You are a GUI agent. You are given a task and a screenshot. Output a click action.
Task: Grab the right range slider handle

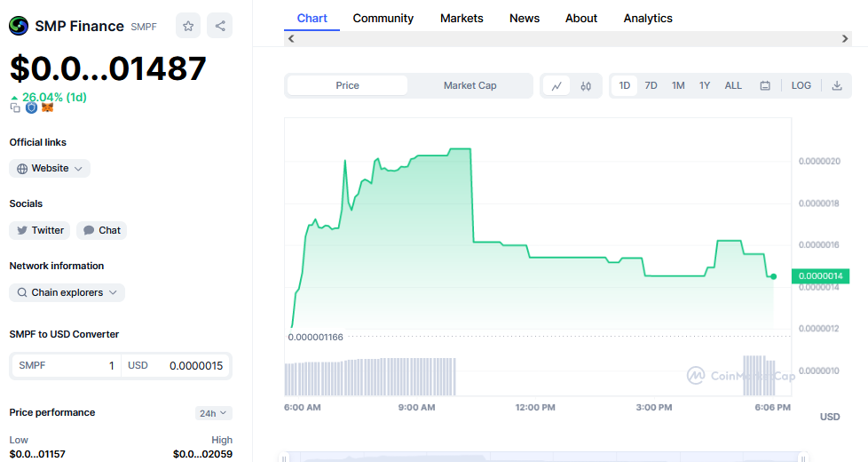coord(803,458)
